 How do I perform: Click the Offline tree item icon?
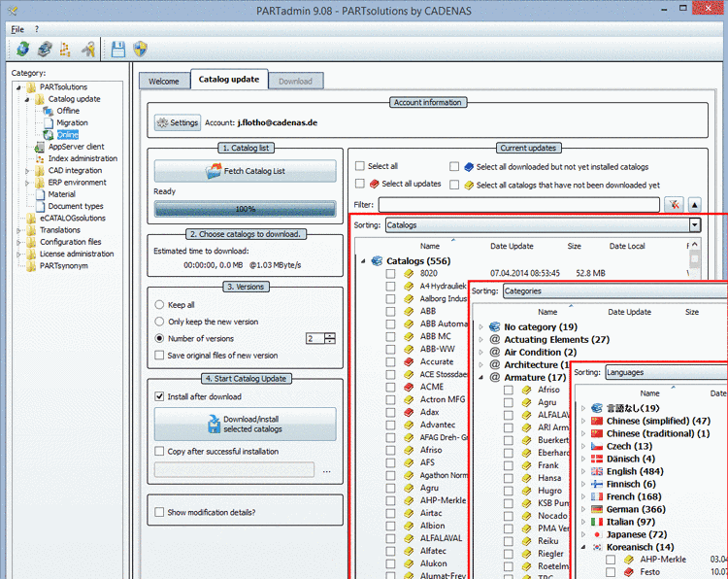click(49, 111)
